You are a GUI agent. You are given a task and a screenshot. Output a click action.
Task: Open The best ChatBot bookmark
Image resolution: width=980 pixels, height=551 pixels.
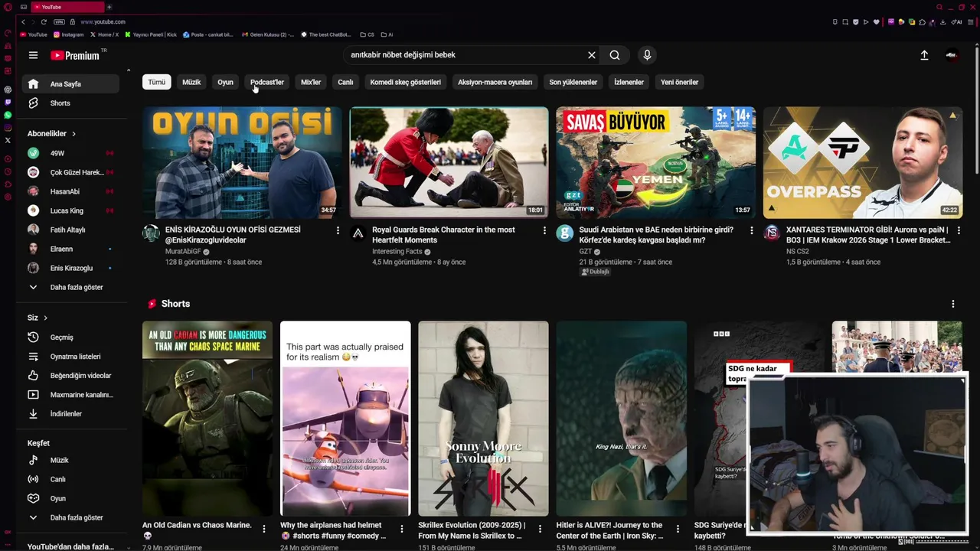pyautogui.click(x=326, y=34)
